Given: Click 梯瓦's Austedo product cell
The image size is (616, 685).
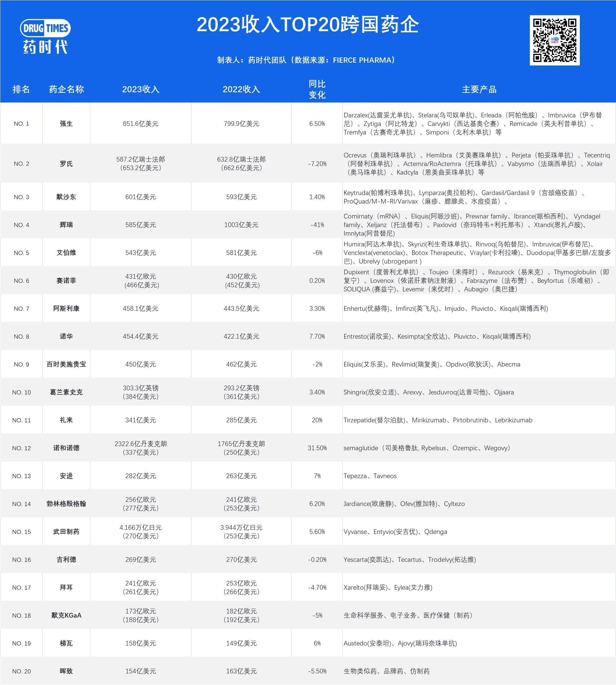Looking at the screenshot, I should pos(400,643).
